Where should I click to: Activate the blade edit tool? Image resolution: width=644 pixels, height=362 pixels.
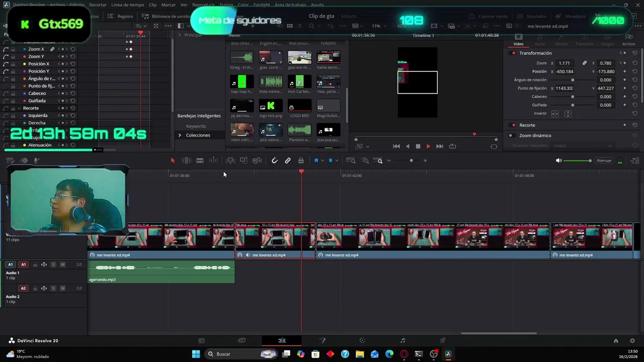pyautogui.click(x=200, y=160)
